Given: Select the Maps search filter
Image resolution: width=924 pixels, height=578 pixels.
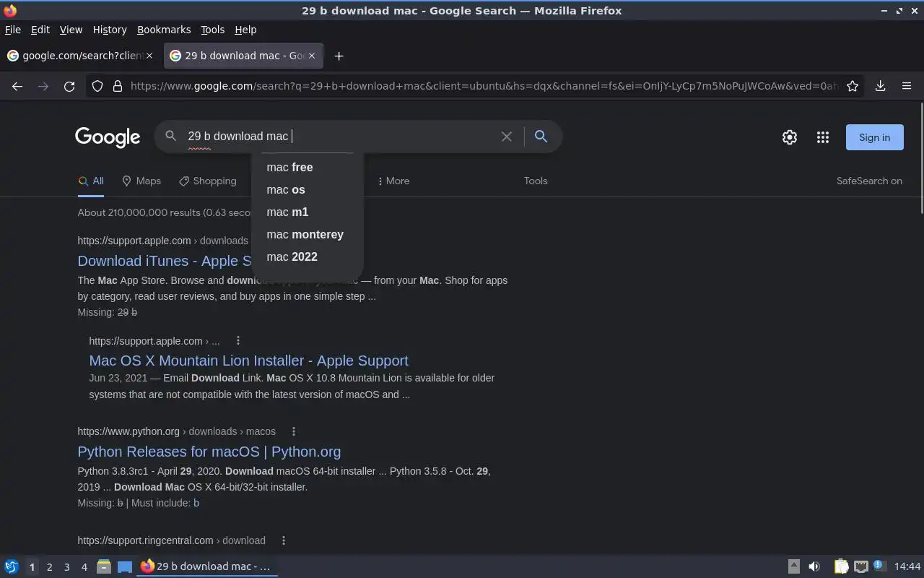Looking at the screenshot, I should click(x=141, y=181).
